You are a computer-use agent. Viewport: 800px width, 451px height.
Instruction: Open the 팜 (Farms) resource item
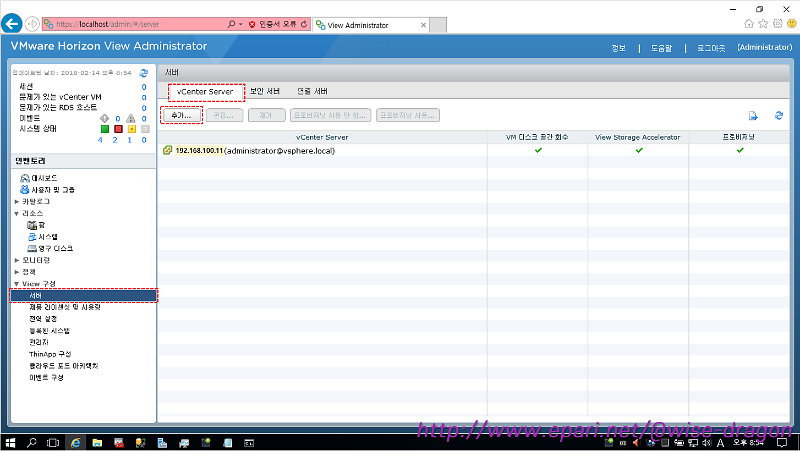click(x=36, y=225)
